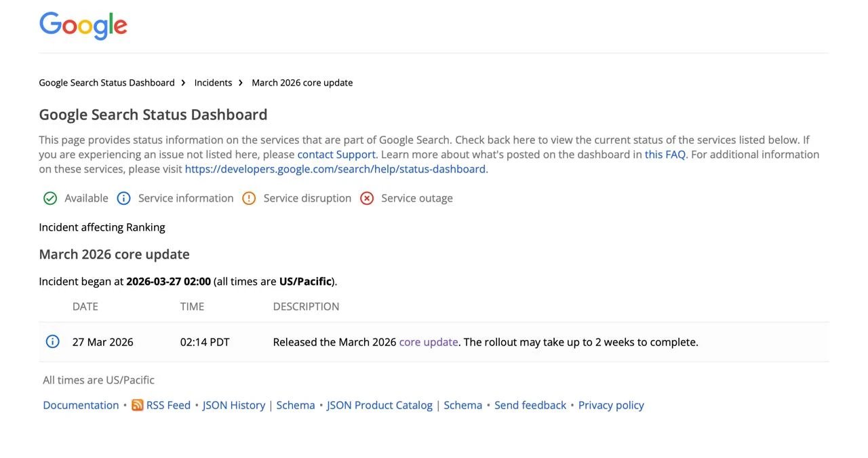
Task: Visit the developers.google.com status-dashboard URL
Action: [335, 169]
